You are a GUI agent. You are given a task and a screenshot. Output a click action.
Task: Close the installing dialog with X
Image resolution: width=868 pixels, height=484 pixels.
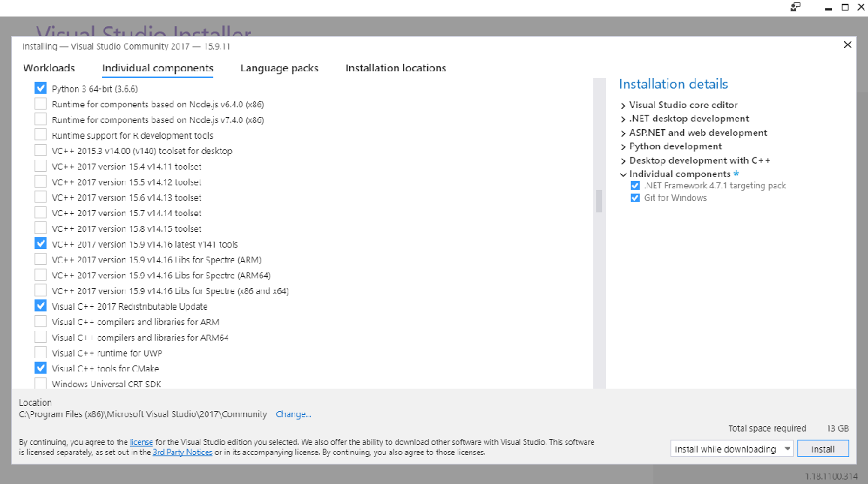point(848,45)
